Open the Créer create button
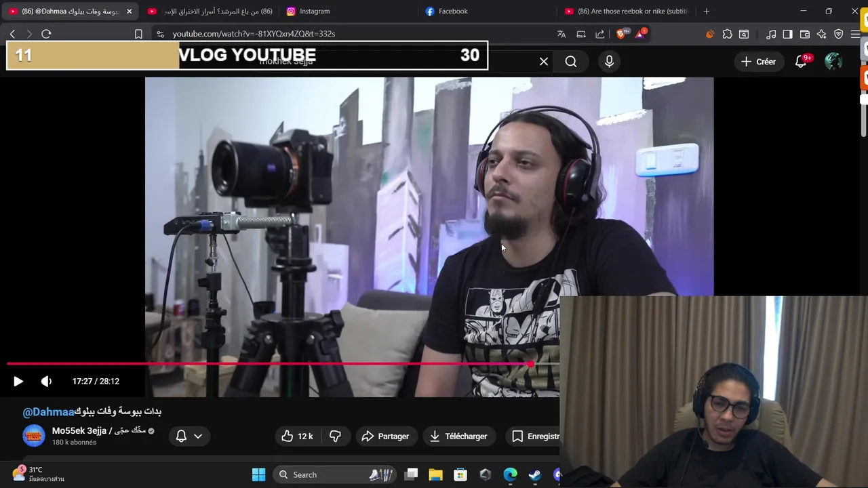Screen dimensions: 868x488 tap(758, 62)
